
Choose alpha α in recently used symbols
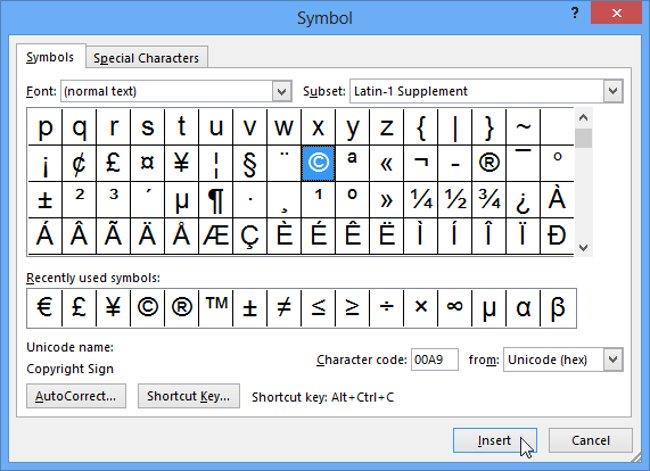[523, 308]
